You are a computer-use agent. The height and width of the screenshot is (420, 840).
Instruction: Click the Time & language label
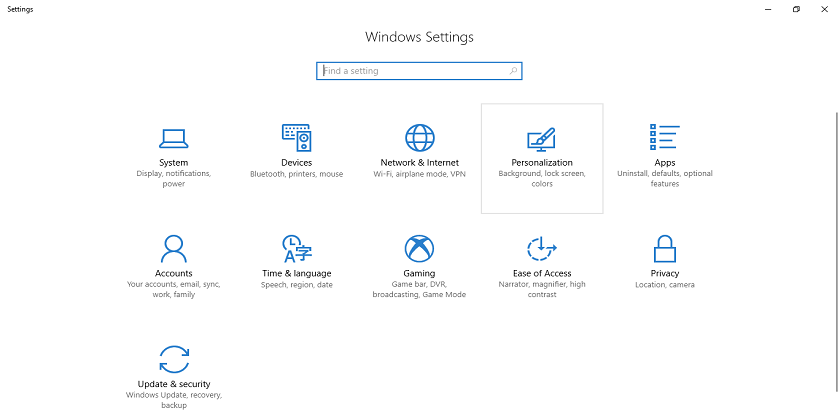[297, 274]
